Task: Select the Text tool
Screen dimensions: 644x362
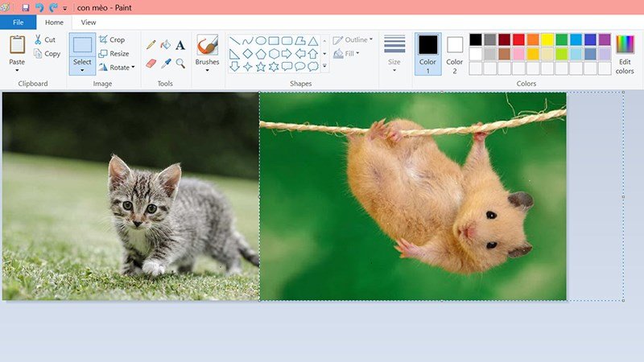Action: click(x=180, y=45)
